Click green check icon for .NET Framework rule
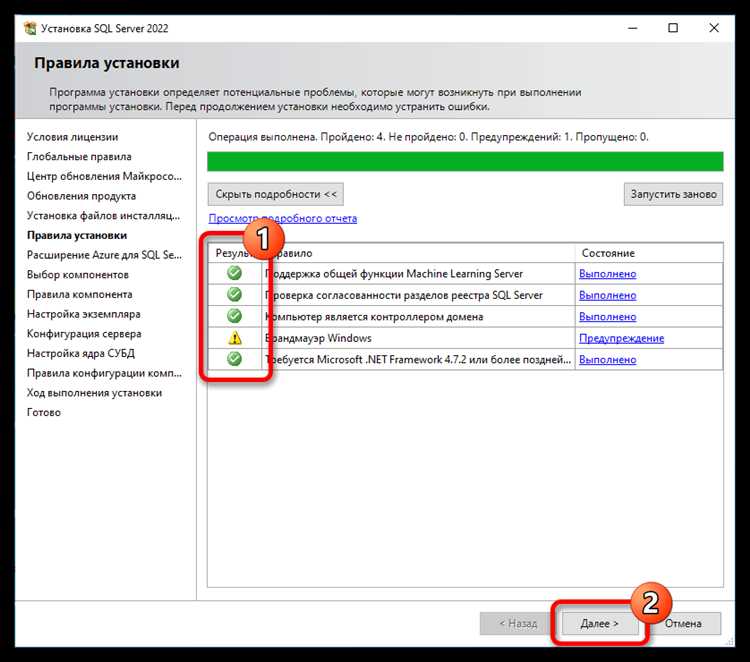Screen dimensions: 750x662 pos(234,359)
